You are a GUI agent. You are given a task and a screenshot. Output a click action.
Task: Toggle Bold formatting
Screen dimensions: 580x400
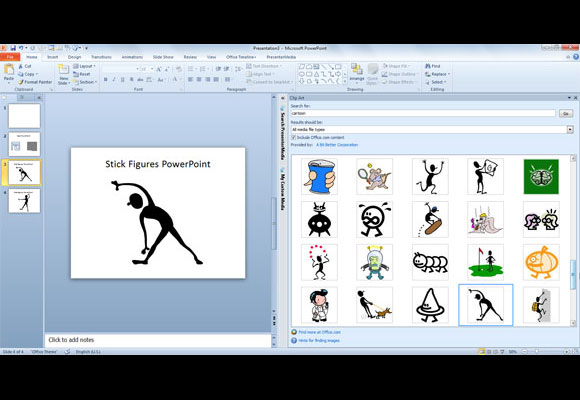pyautogui.click(x=106, y=80)
